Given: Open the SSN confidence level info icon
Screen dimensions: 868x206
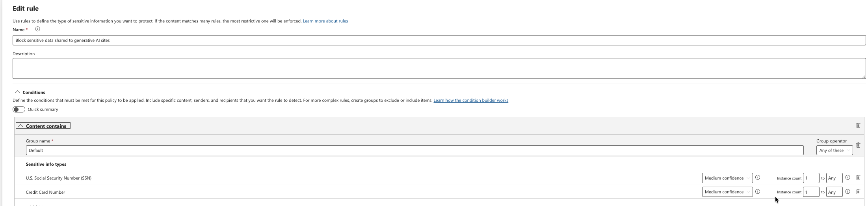Looking at the screenshot, I should coord(757,178).
